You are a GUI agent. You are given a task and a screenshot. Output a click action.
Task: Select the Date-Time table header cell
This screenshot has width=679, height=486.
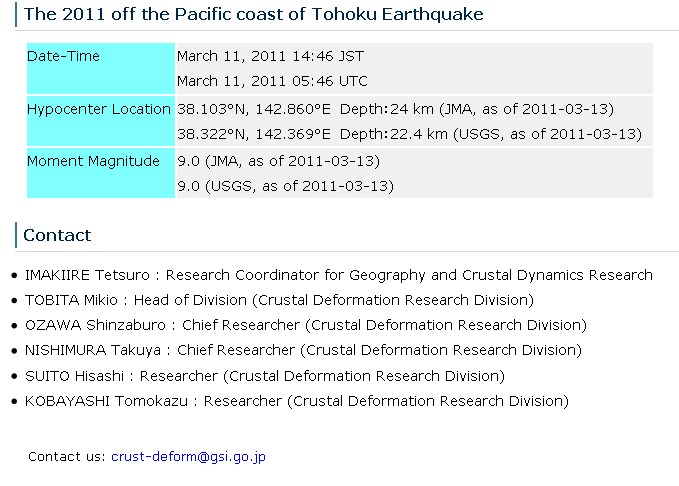pos(101,68)
